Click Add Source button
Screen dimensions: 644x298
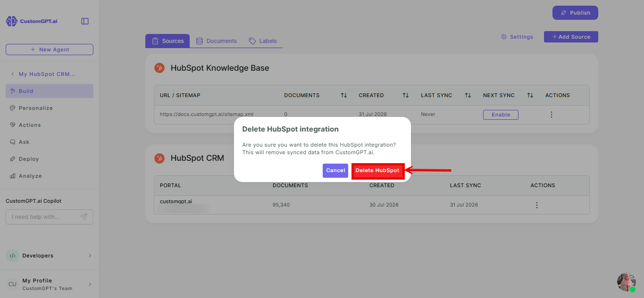tap(571, 37)
